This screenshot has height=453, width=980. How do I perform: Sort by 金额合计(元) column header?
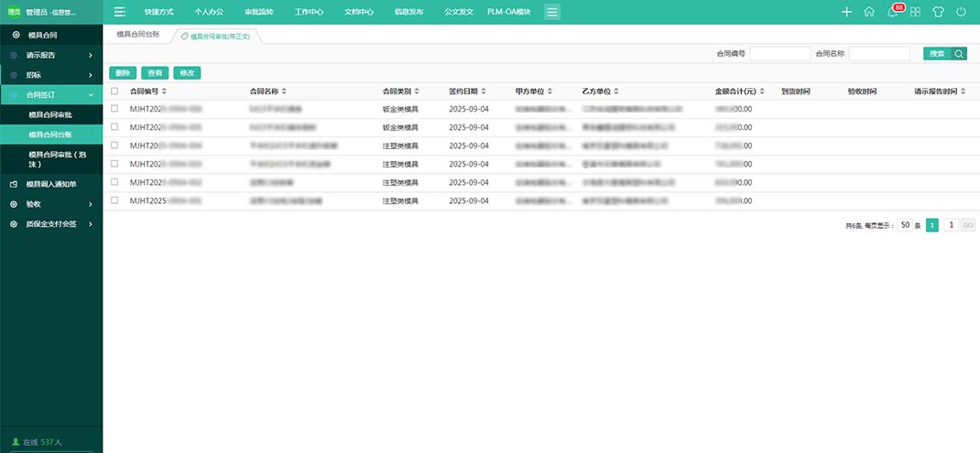pyautogui.click(x=737, y=92)
